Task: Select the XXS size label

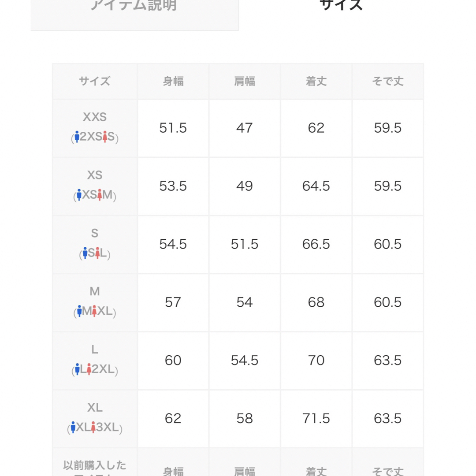Action: 95,117
